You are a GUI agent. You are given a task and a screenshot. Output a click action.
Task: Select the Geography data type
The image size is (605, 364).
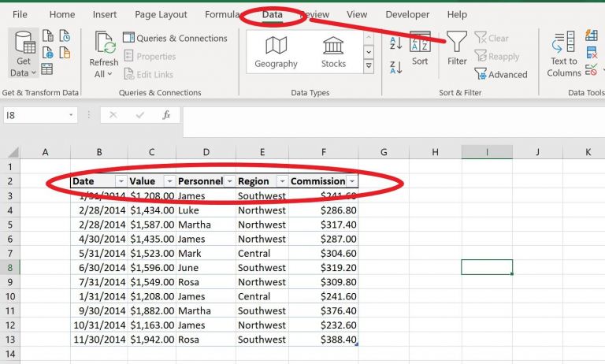coord(276,52)
